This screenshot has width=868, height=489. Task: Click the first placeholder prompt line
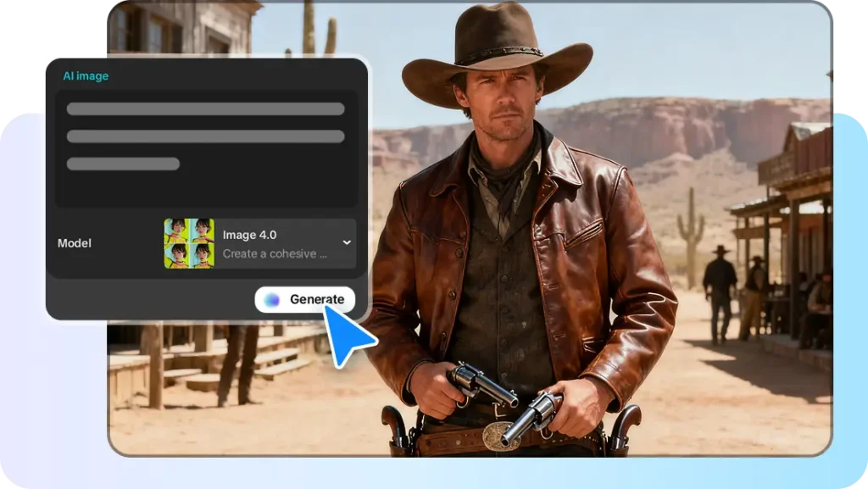pyautogui.click(x=205, y=108)
